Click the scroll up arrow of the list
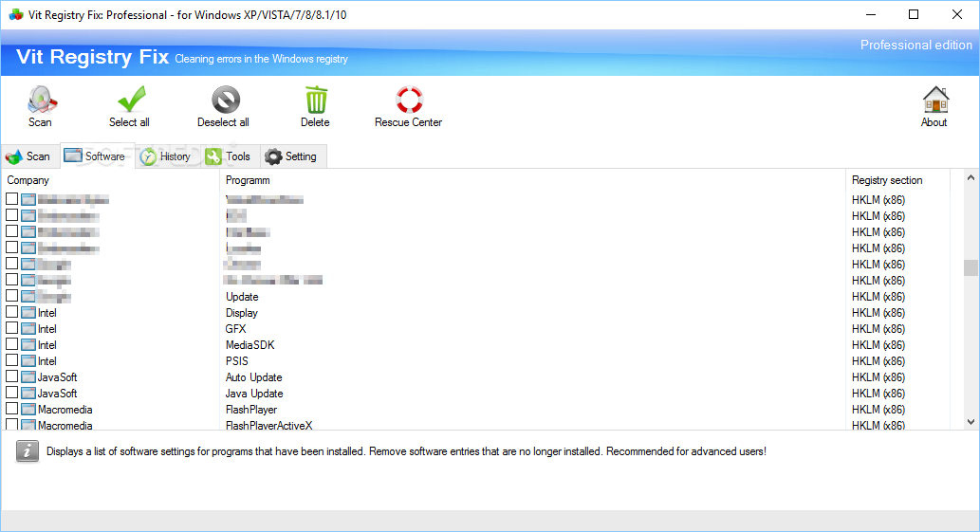 (971, 178)
